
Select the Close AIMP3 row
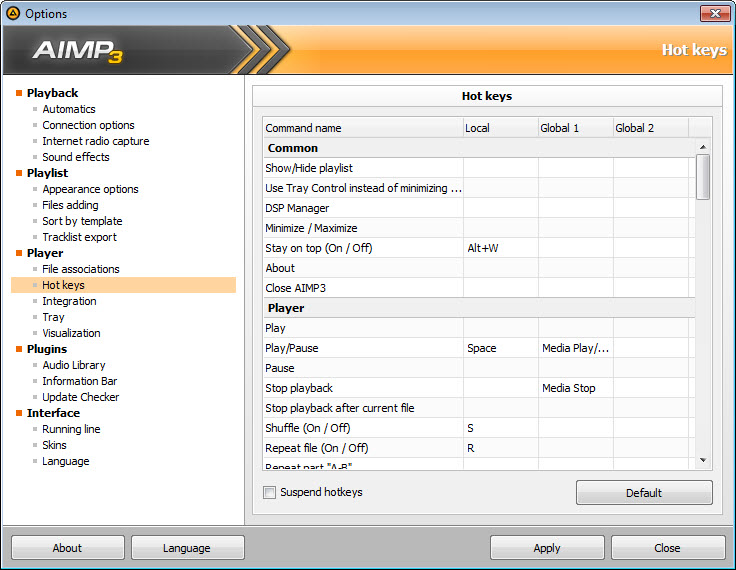click(x=479, y=288)
